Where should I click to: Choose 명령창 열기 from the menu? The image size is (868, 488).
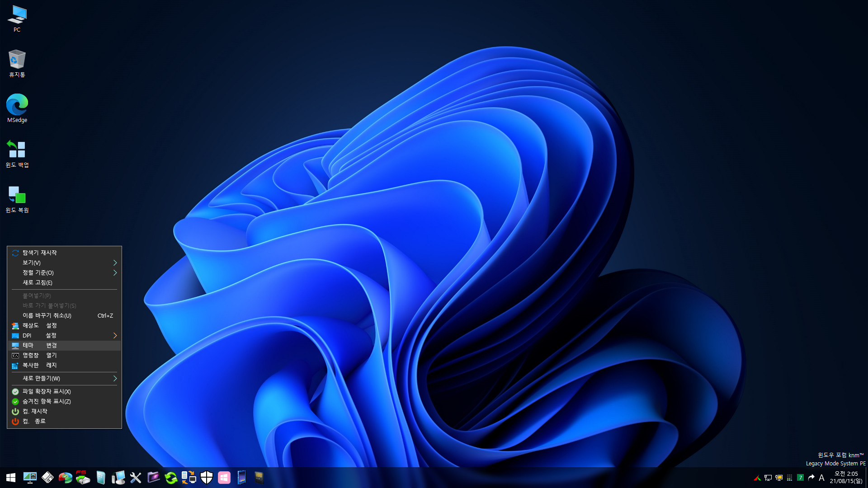click(65, 355)
